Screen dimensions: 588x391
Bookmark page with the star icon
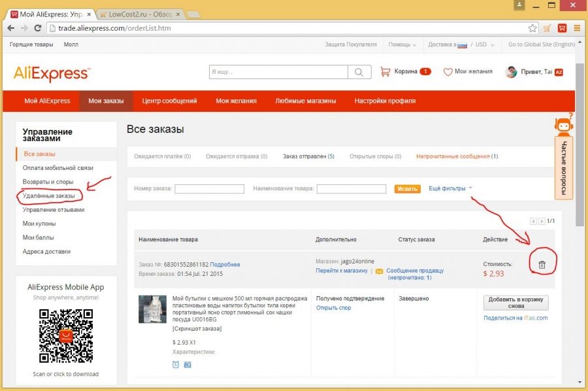[x=532, y=28]
